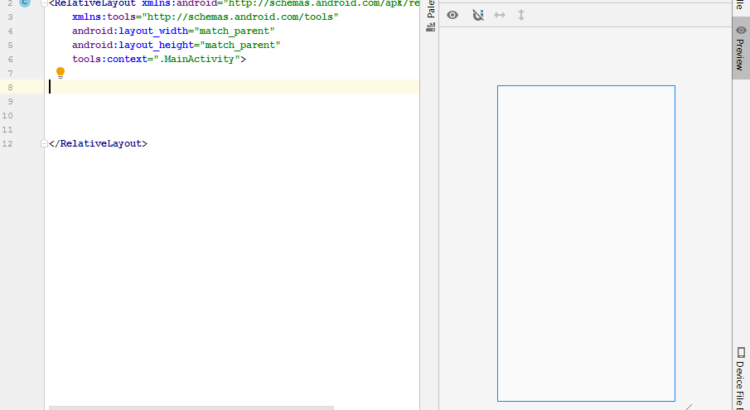The width and height of the screenshot is (750, 410).
Task: Collapse the RelativeLayout opening tag fold marker
Action: (44, 4)
